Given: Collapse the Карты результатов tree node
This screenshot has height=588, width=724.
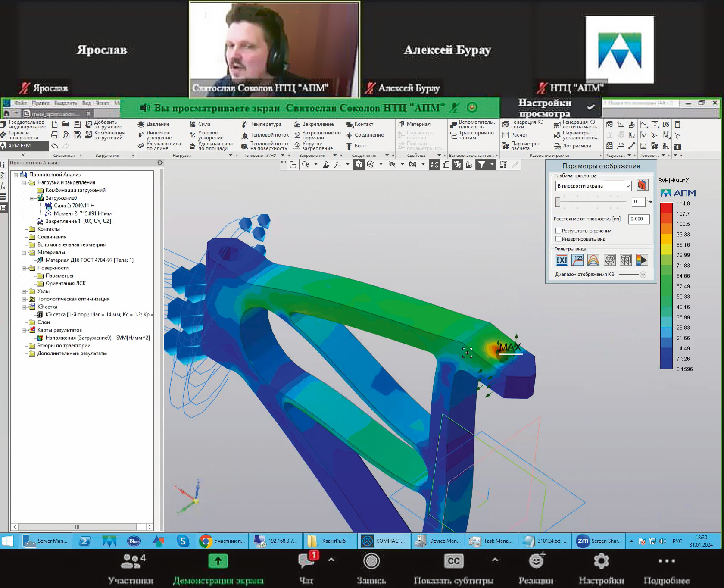Looking at the screenshot, I should point(24,330).
